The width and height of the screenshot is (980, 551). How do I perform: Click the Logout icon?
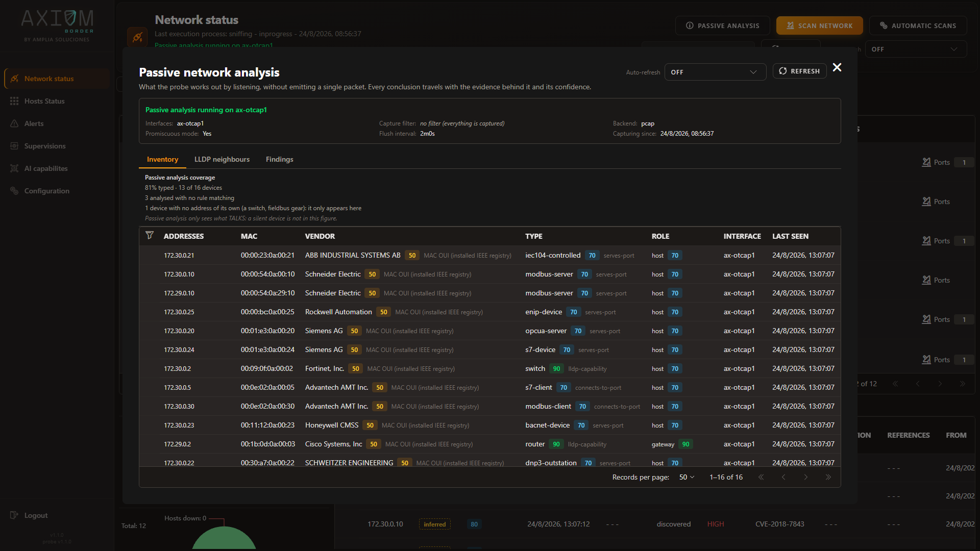click(x=14, y=515)
